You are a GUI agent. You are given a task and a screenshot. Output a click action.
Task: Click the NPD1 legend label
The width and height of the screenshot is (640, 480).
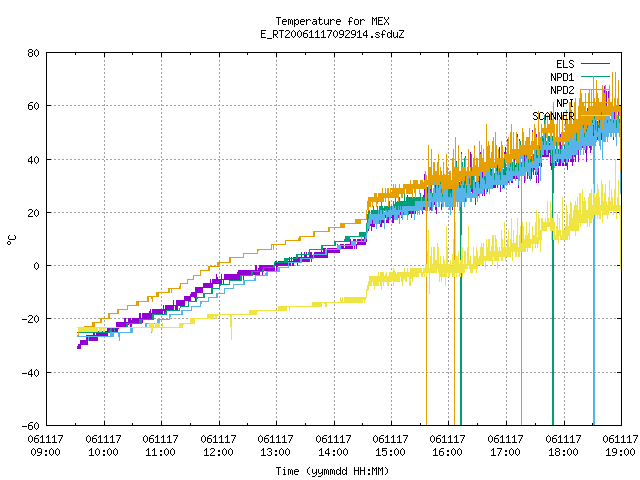[x=562, y=77]
